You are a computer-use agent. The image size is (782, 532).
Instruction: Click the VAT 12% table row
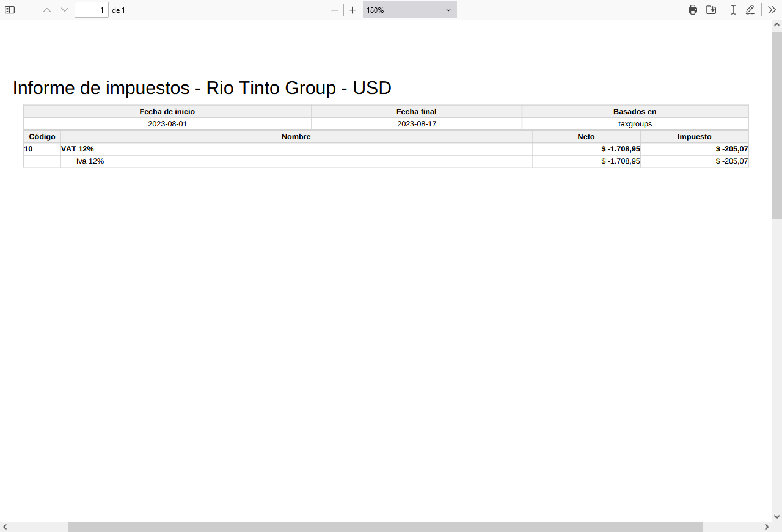coord(386,149)
